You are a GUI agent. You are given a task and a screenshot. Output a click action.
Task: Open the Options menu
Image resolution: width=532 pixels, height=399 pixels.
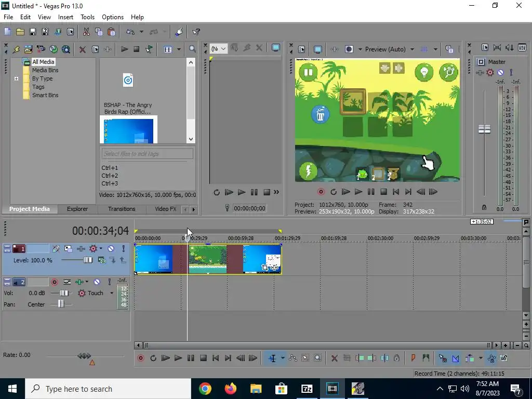click(113, 17)
